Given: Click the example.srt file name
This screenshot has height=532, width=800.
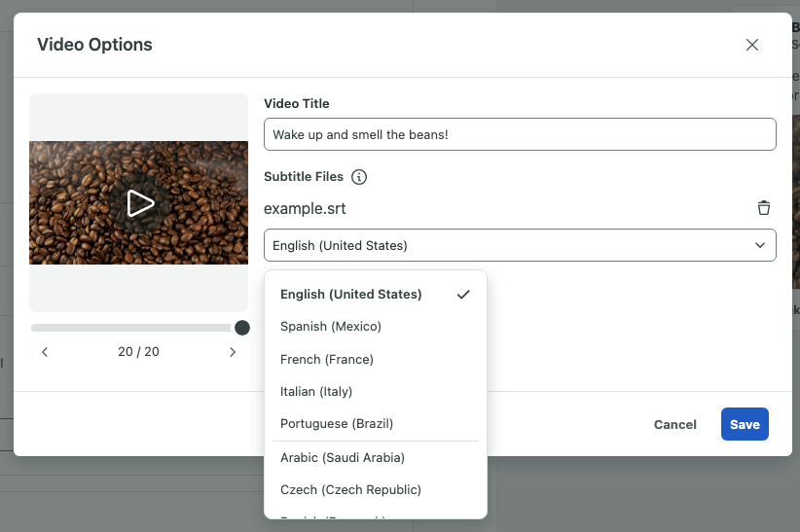Looking at the screenshot, I should point(305,208).
